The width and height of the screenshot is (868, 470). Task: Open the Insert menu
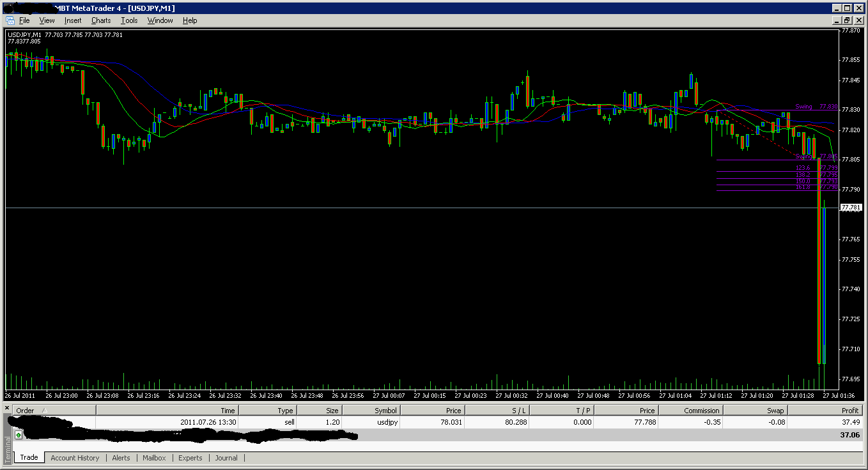[x=73, y=20]
